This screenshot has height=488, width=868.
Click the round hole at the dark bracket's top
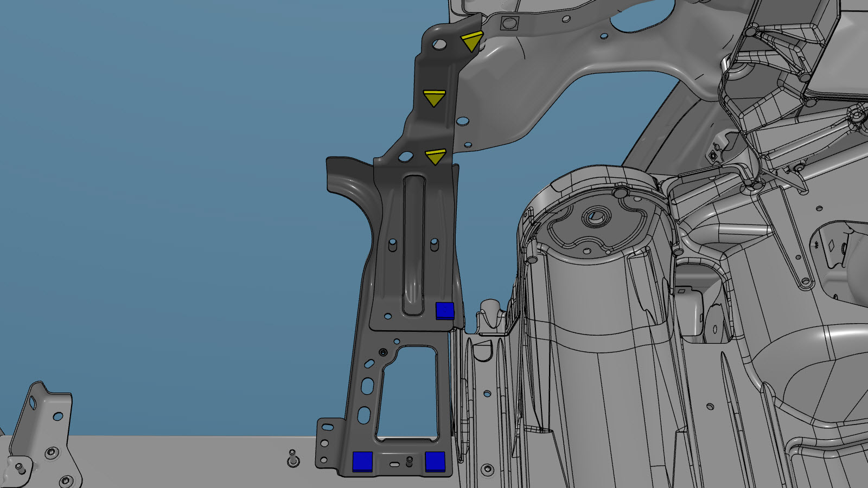(438, 44)
